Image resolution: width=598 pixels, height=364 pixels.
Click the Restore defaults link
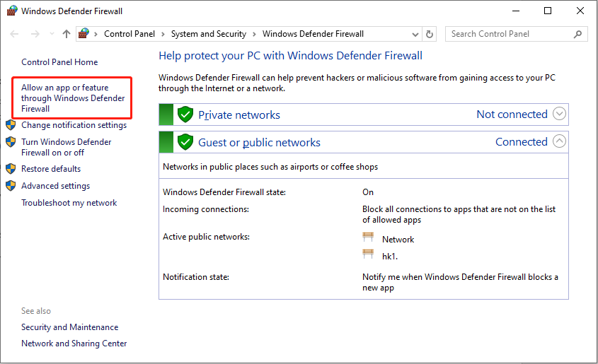pyautogui.click(x=51, y=169)
